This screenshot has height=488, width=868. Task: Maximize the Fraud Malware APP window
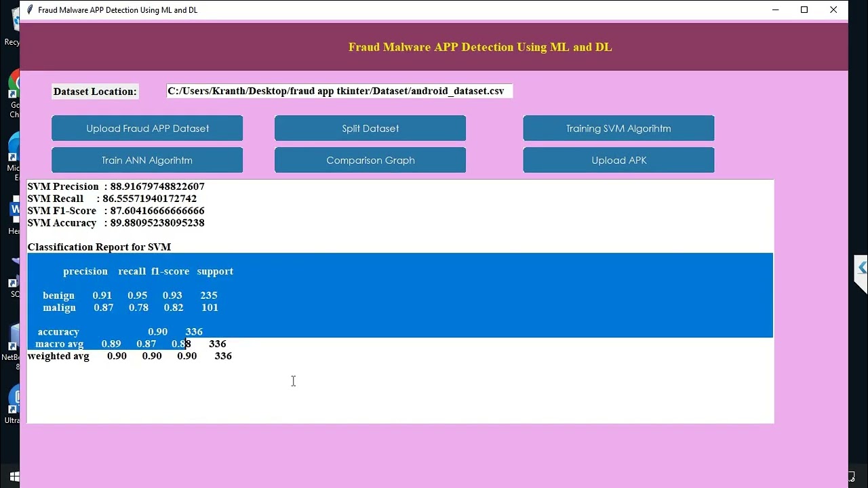tap(804, 10)
